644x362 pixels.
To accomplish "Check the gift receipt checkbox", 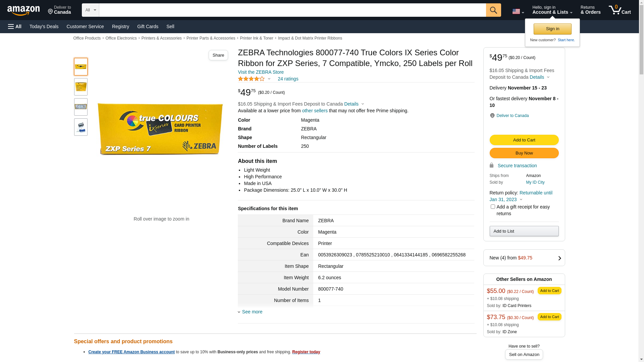I will (493, 207).
